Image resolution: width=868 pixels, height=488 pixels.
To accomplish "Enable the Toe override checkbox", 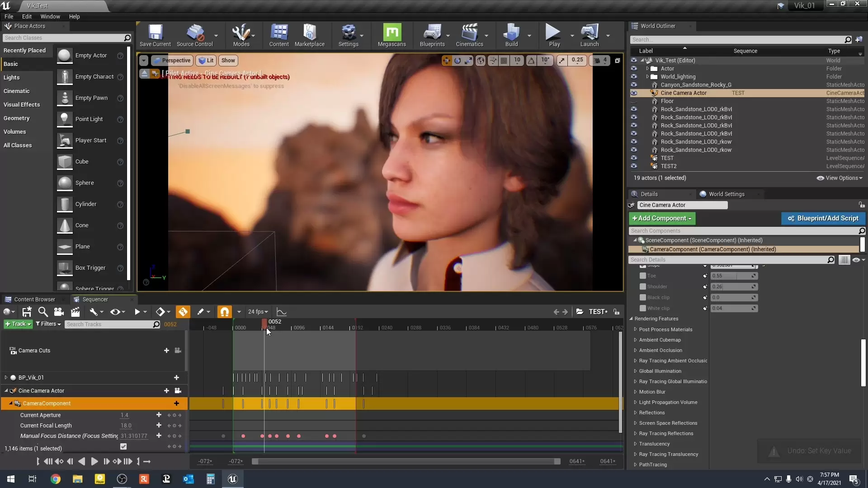I will pyautogui.click(x=642, y=276).
